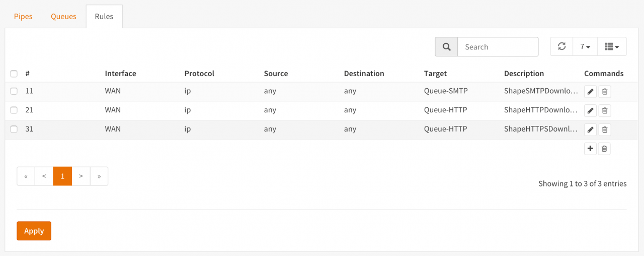Select the checkbox for rule 11
The width and height of the screenshot is (644, 256).
click(14, 91)
